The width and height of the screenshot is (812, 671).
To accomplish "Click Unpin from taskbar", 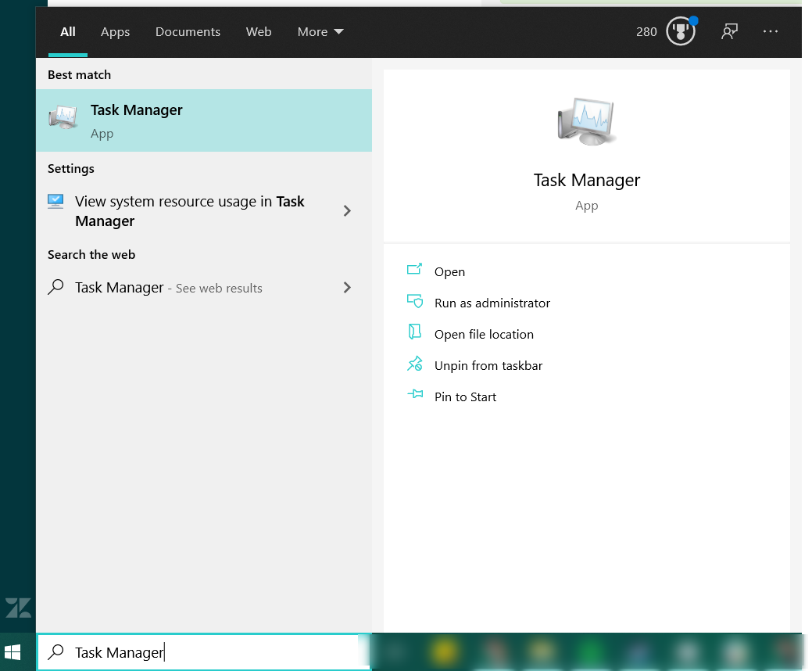I will 488,366.
